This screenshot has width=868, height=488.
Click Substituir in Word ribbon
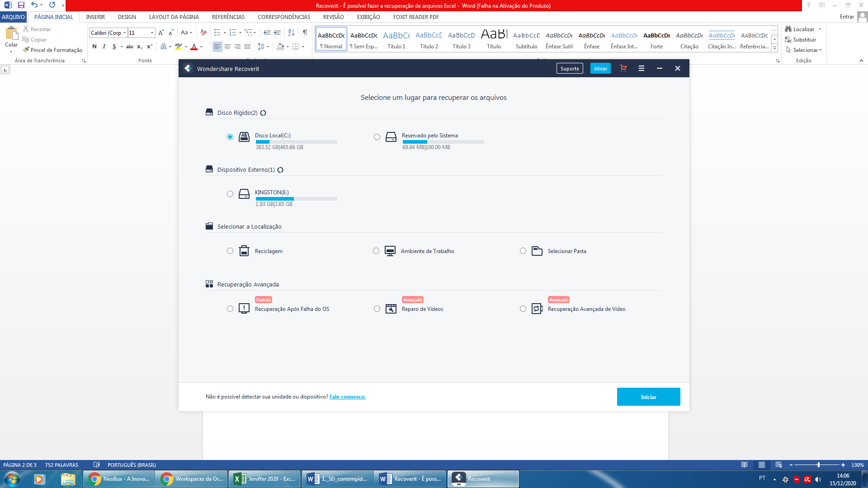point(801,40)
